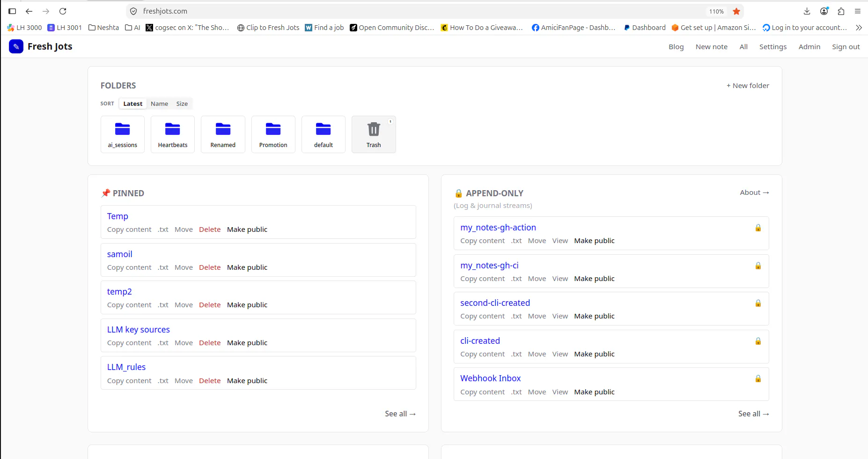This screenshot has height=459, width=868.
Task: Click Sign out
Action: point(846,47)
